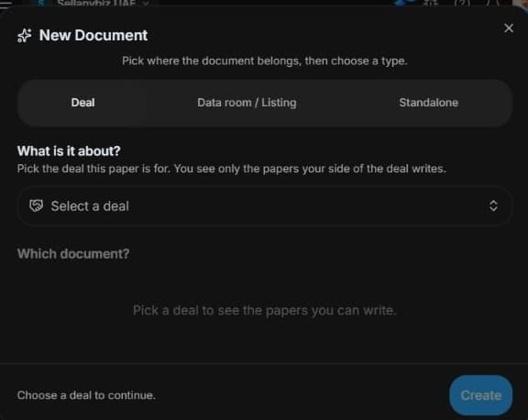Screen dimensions: 528x420
Task: Click the 'What is it about?' heading
Action: point(69,151)
